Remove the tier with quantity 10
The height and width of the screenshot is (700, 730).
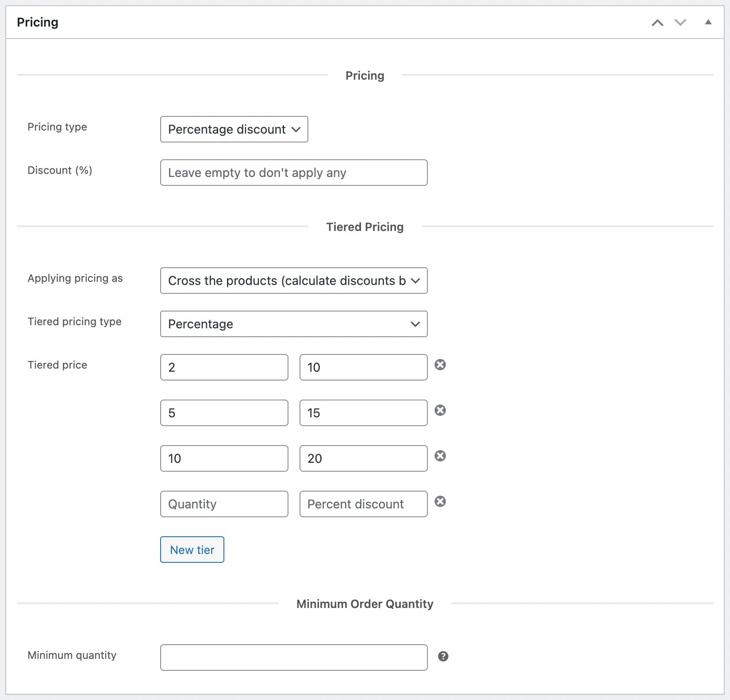[440, 457]
